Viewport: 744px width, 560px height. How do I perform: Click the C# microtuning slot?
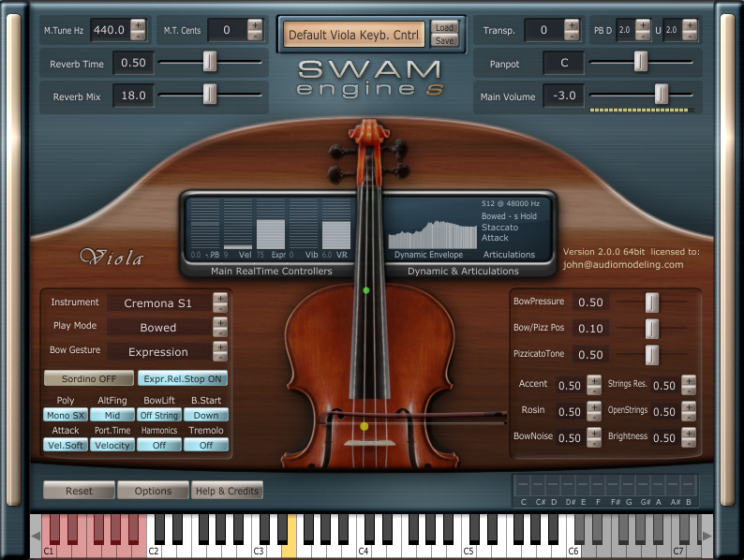(x=538, y=485)
